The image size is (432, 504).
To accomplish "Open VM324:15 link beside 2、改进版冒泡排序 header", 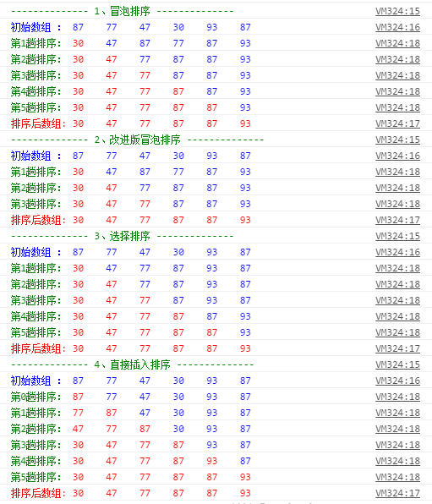I will pyautogui.click(x=397, y=140).
